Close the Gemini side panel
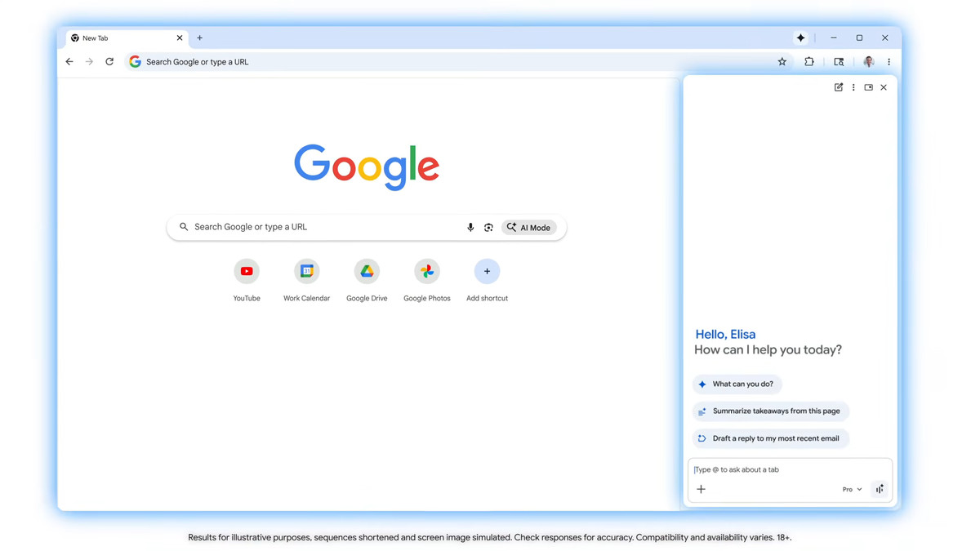This screenshot has height=551, width=980. tap(884, 87)
